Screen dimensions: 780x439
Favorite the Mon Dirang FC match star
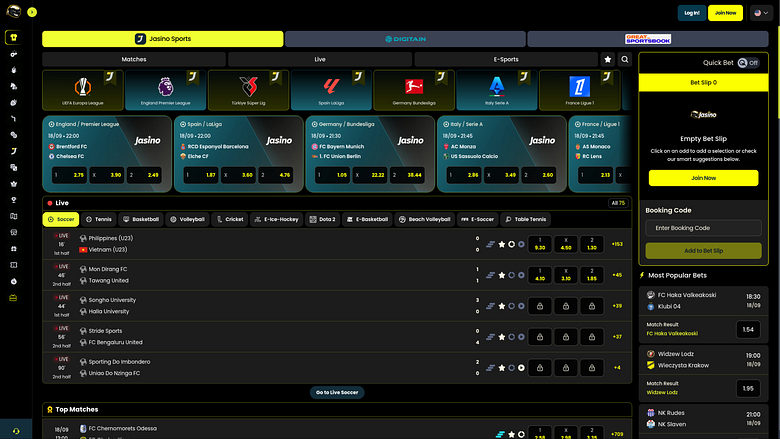[x=501, y=275]
